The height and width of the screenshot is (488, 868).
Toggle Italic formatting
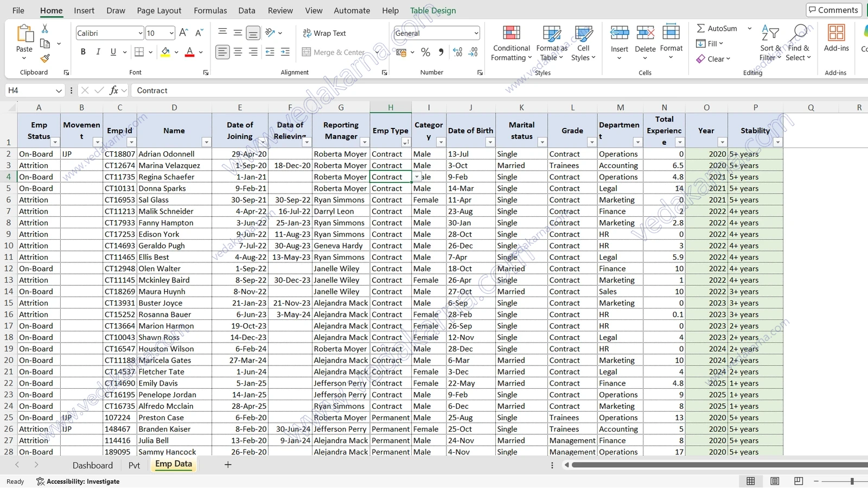[98, 52]
